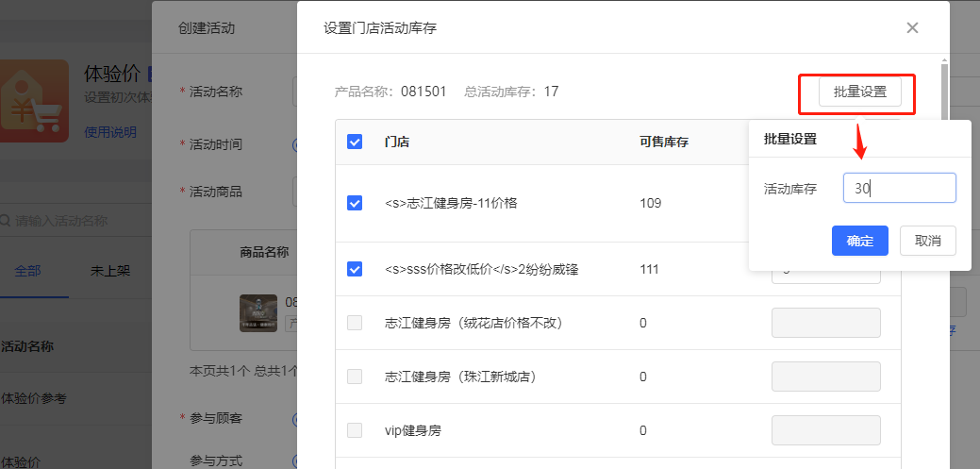Viewport: 980px width, 469px height.
Task: Click the 体验价 shopping cart icon
Action: [x=35, y=101]
